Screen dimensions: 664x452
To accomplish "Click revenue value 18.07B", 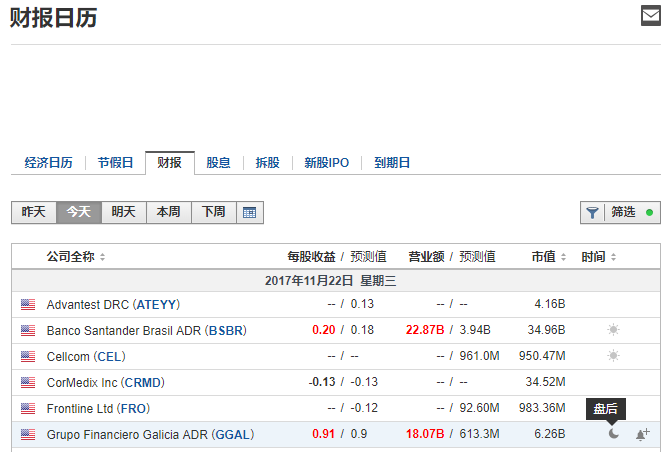I will [425, 434].
